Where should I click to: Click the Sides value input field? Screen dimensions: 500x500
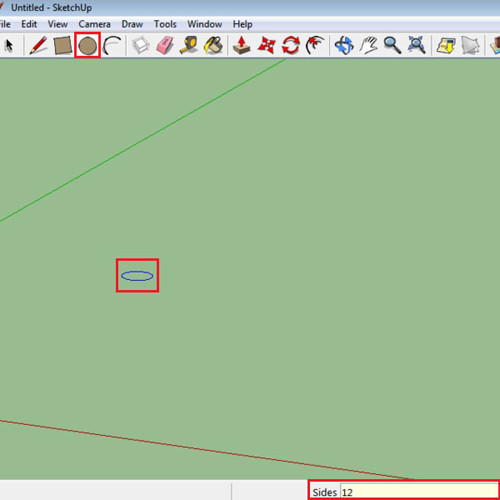419,492
